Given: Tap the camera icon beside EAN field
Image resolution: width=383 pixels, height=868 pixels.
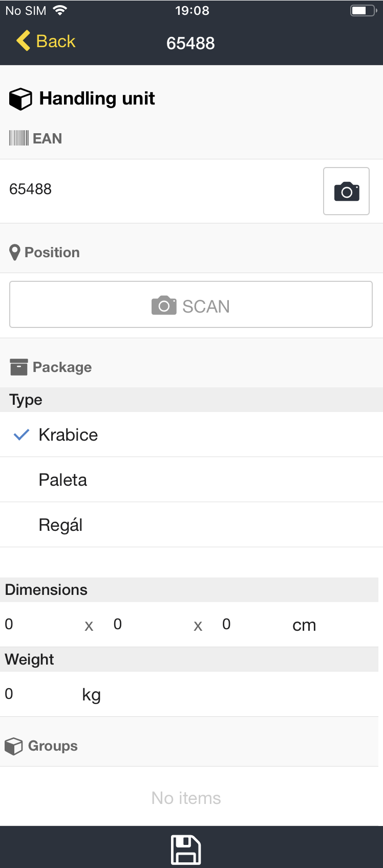Looking at the screenshot, I should (346, 191).
